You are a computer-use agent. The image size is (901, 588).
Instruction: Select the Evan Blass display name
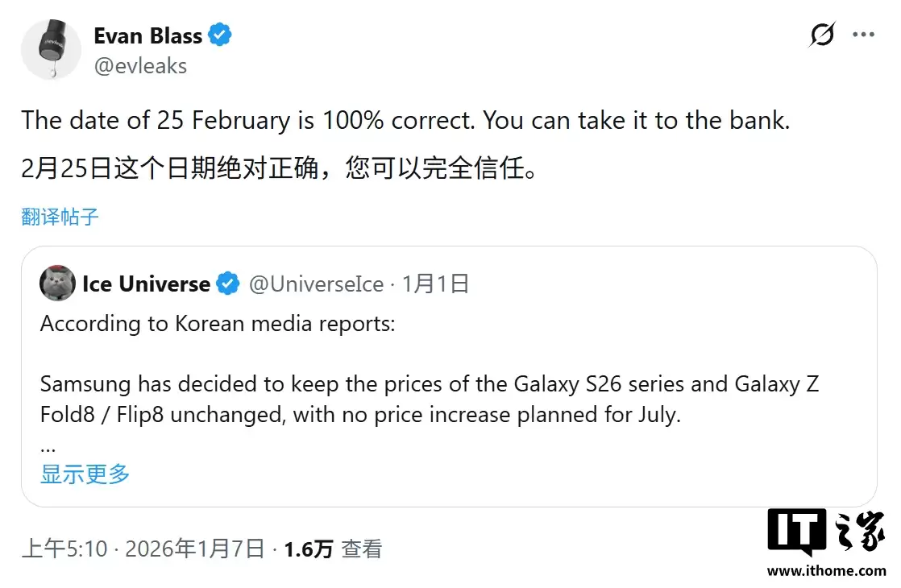pos(149,35)
